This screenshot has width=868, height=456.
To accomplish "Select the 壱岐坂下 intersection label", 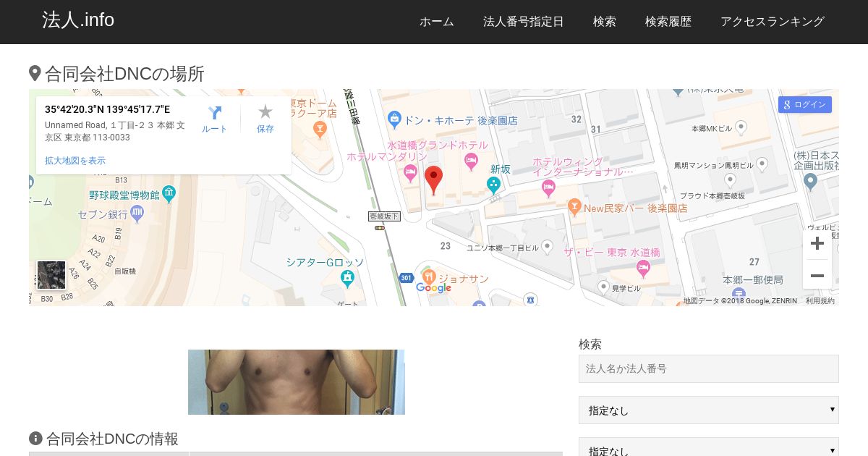I will (x=384, y=216).
